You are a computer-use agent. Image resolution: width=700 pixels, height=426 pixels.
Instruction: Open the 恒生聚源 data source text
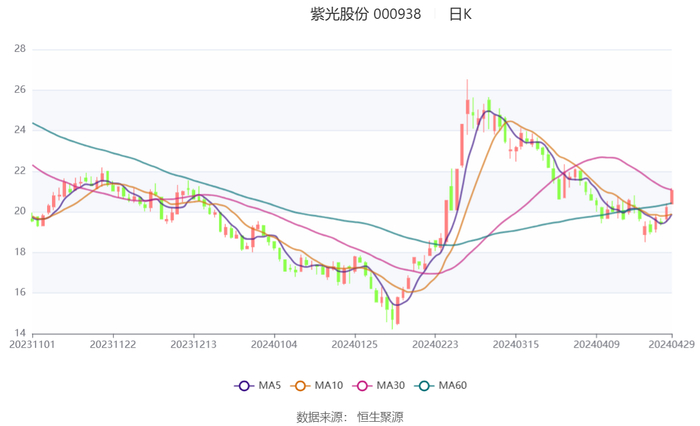point(381,416)
